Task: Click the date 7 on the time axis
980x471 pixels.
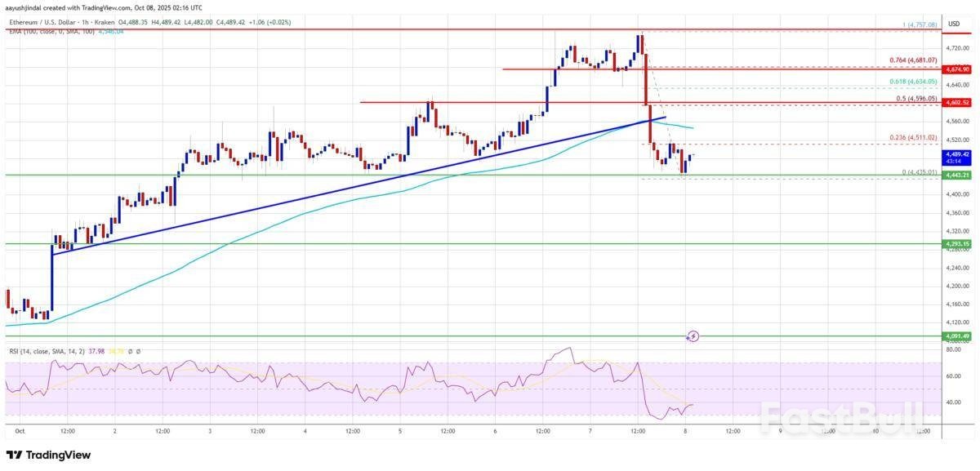Action: 590,429
